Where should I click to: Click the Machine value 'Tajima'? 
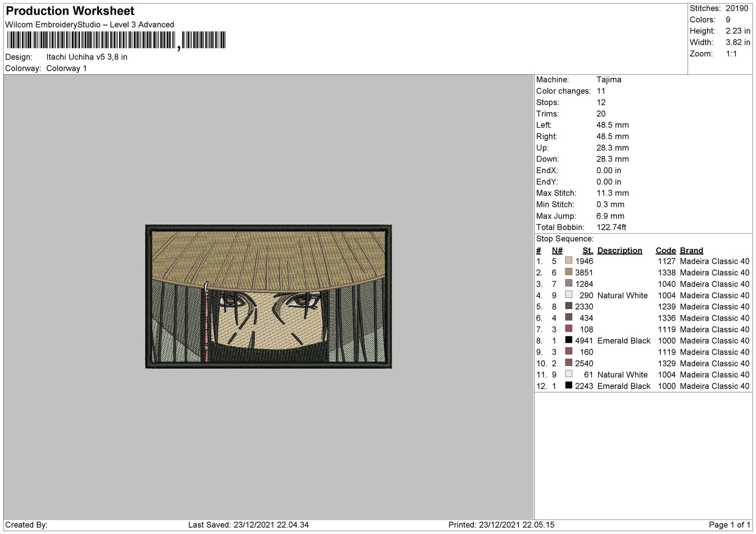(609, 79)
